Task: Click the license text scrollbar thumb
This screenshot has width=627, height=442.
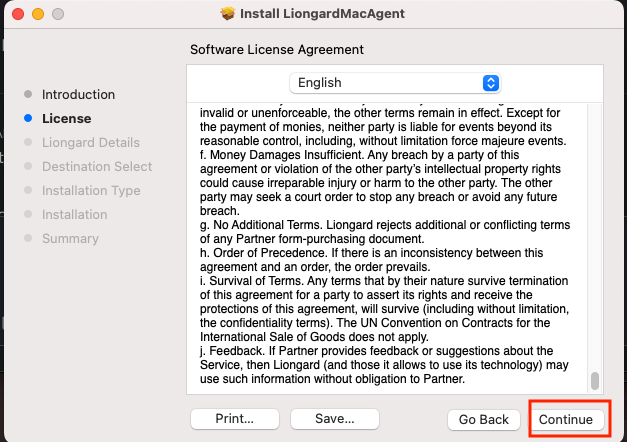Action: click(x=595, y=380)
